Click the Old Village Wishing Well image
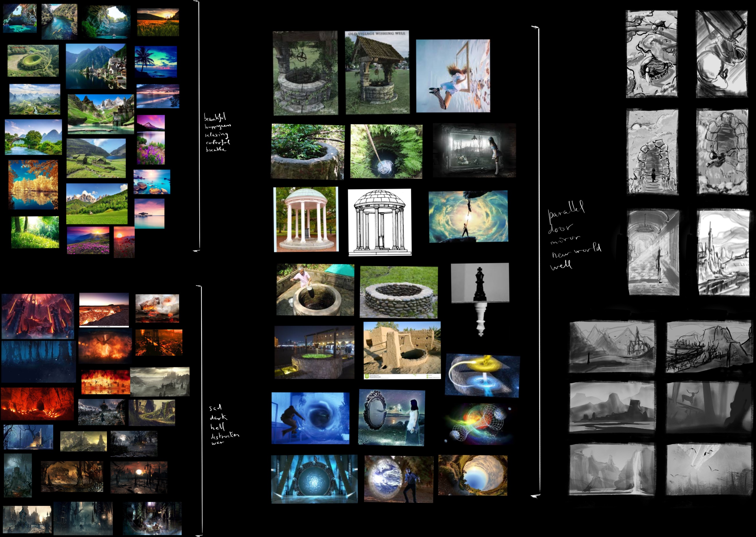The height and width of the screenshot is (537, 756). point(377,72)
